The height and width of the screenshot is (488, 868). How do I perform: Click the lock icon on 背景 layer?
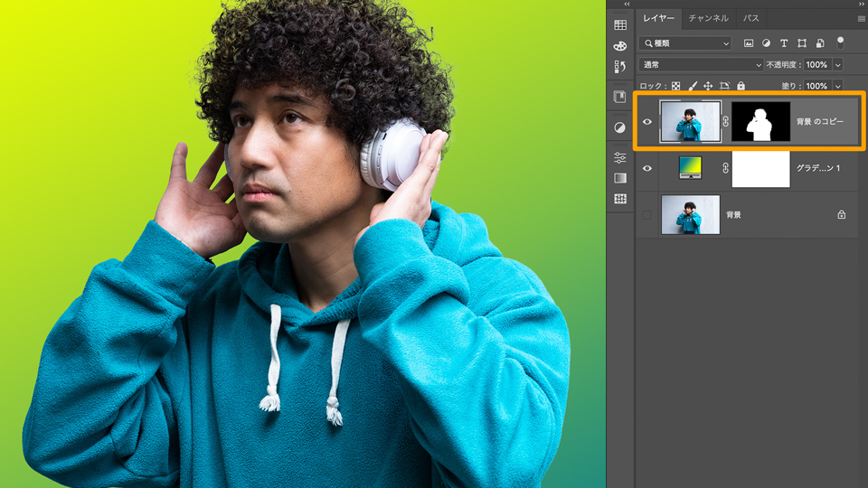pyautogui.click(x=842, y=215)
